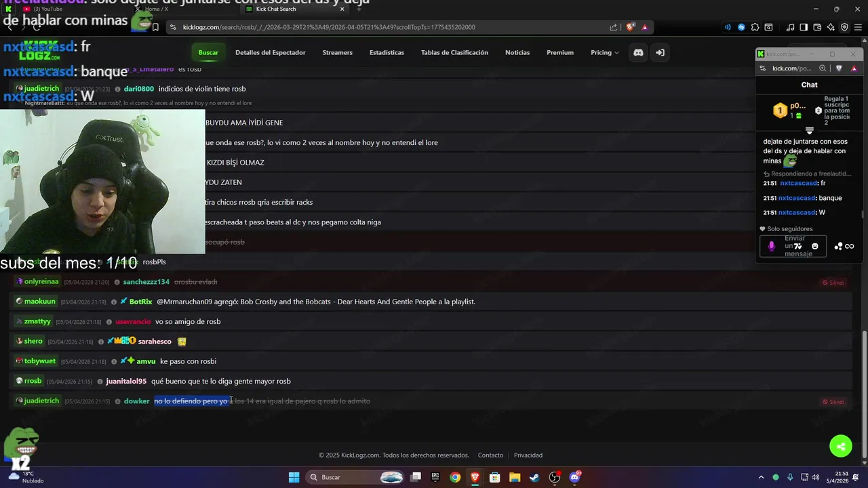The width and height of the screenshot is (868, 488).
Task: Open Steam from taskbar
Action: point(534,477)
